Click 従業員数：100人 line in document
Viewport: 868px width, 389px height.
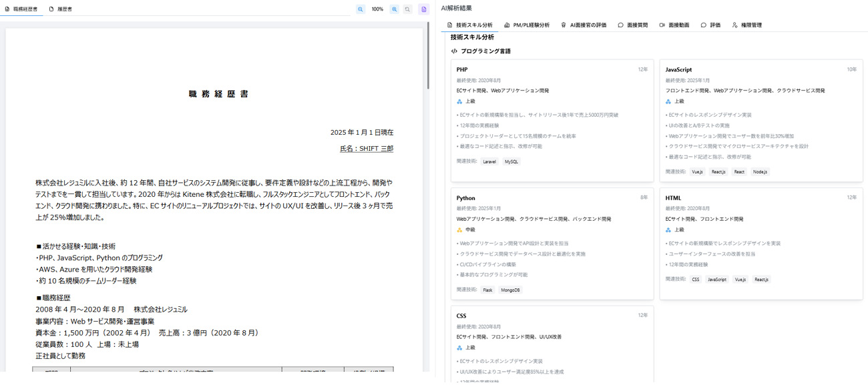(x=87, y=344)
